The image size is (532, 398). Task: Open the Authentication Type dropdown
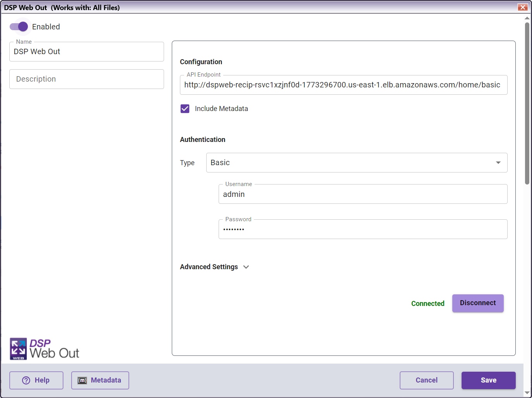pos(357,163)
